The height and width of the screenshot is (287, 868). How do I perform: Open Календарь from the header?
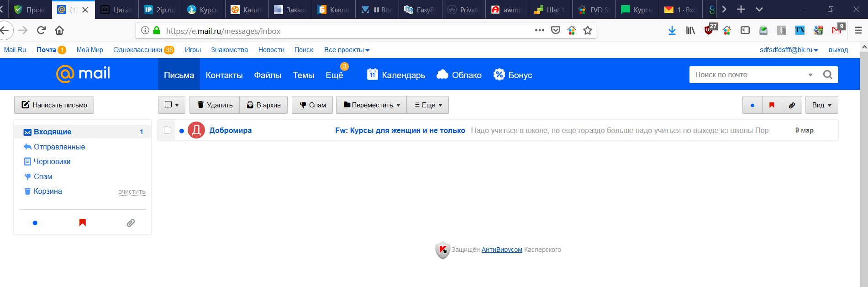click(396, 75)
